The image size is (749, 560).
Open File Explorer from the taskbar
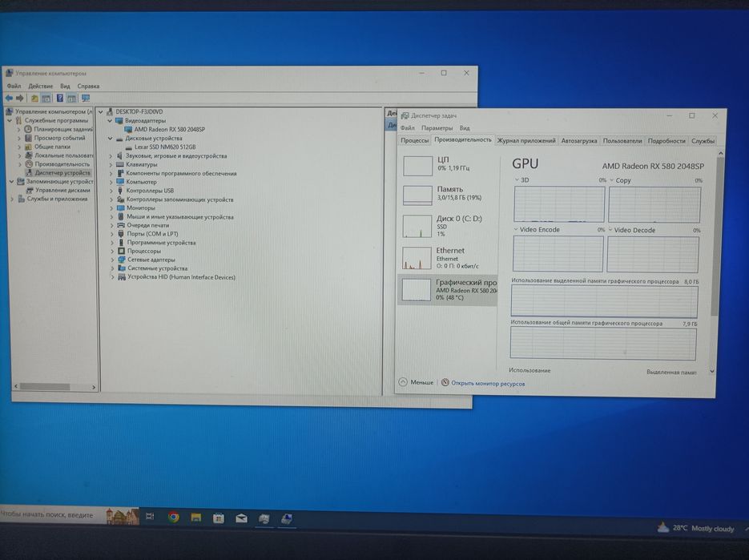tap(195, 518)
